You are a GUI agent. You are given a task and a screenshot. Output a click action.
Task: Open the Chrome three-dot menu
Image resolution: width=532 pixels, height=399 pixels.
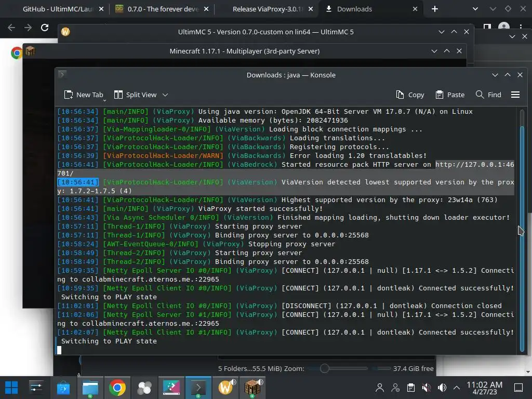click(x=521, y=26)
